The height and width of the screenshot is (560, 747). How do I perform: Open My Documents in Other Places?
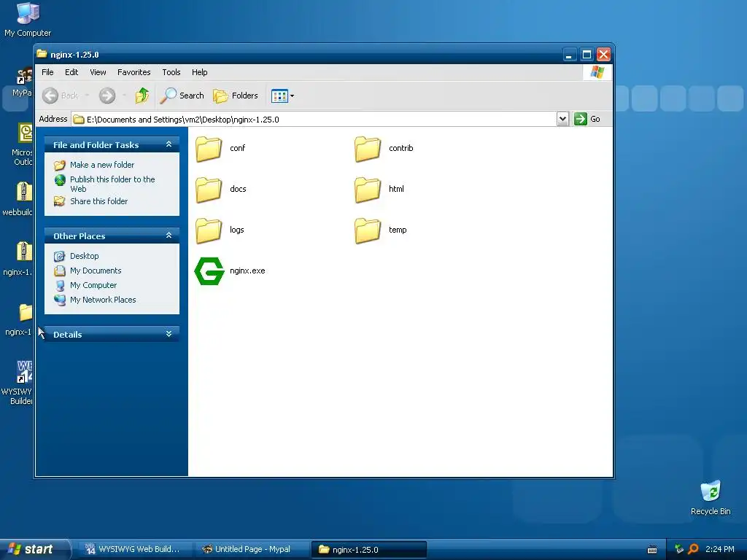[96, 271]
